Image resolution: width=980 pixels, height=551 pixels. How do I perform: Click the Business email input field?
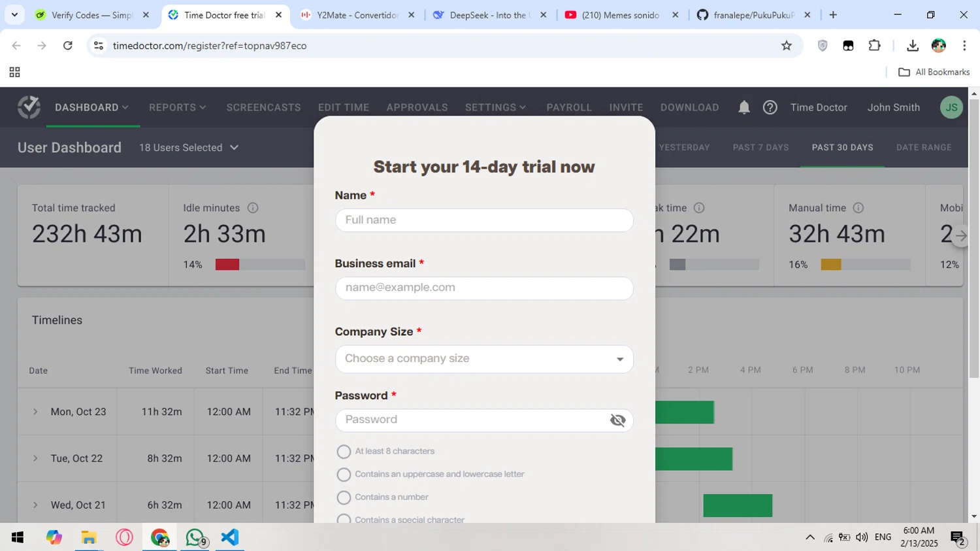(484, 288)
